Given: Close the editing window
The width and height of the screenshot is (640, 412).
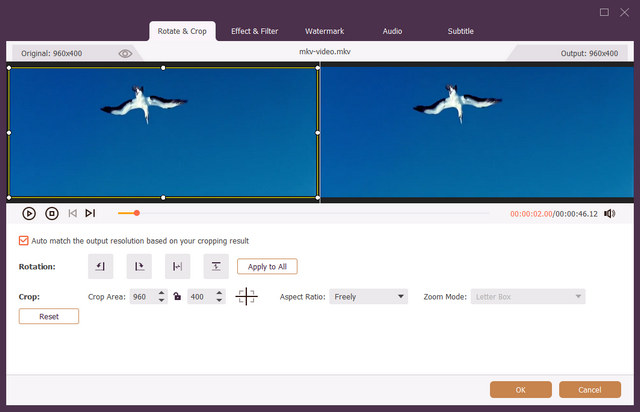Looking at the screenshot, I should tap(624, 12).
